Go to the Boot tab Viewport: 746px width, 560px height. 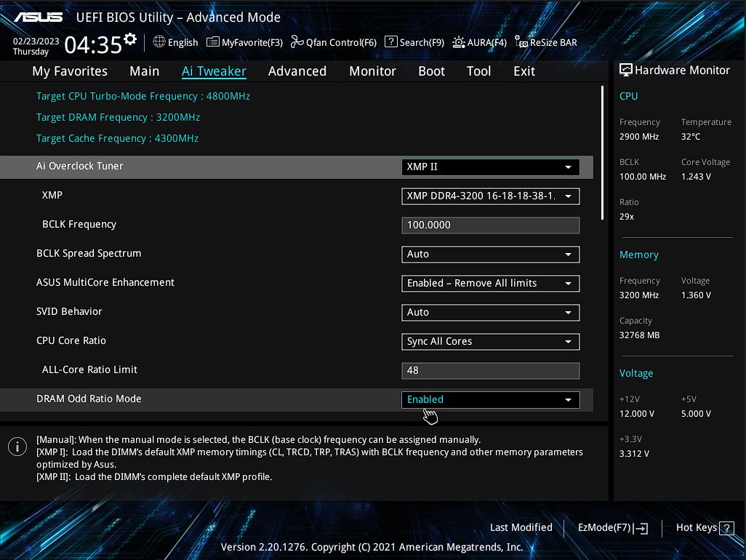431,71
